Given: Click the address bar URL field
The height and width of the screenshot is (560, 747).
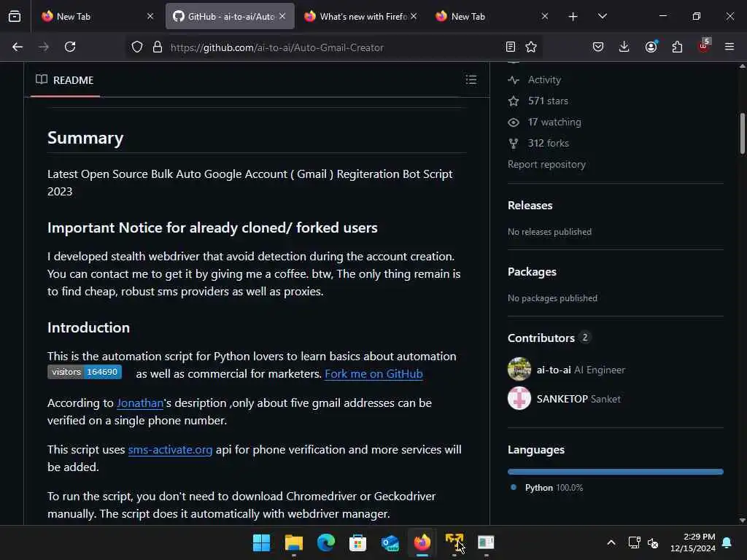Looking at the screenshot, I should point(333,47).
